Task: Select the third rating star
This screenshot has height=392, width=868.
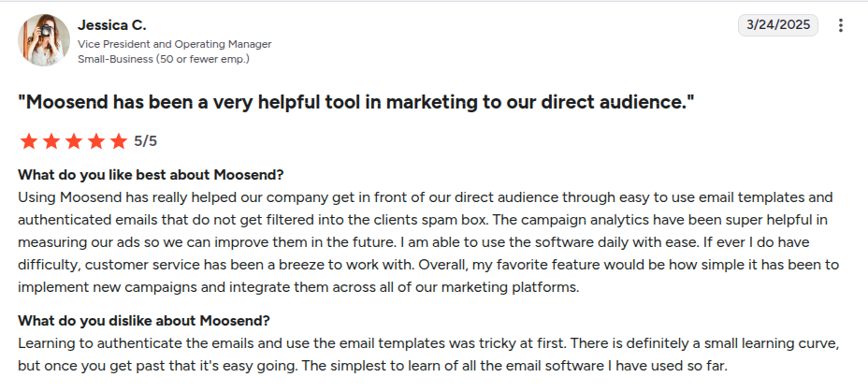Action: point(73,141)
